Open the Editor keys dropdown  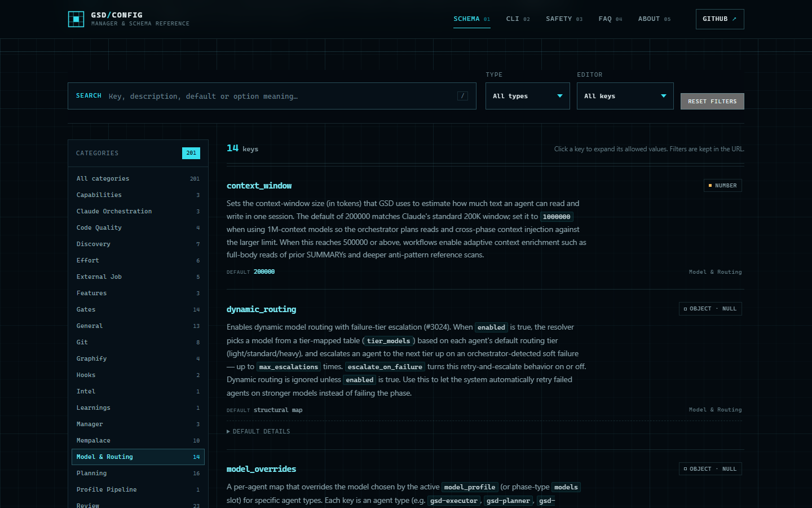[x=625, y=96]
